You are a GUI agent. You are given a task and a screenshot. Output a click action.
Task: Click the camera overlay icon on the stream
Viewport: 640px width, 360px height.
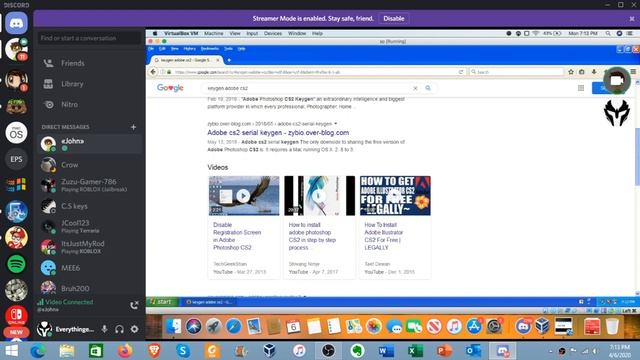tap(616, 80)
